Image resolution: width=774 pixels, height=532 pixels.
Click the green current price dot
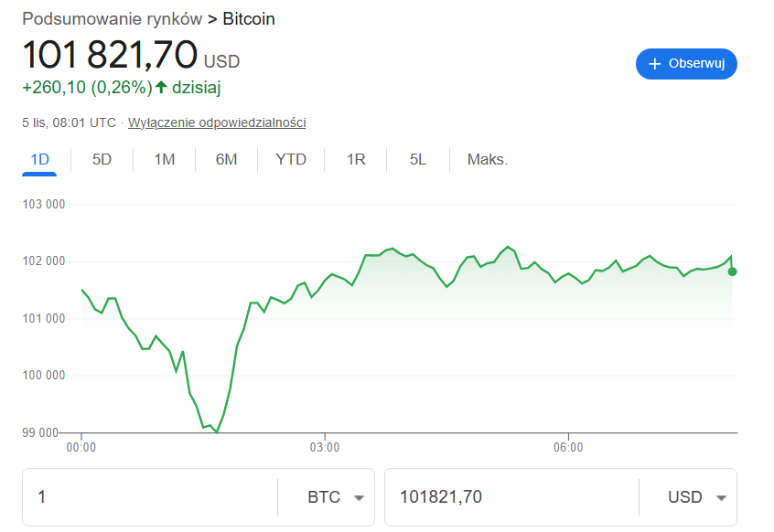tap(732, 271)
